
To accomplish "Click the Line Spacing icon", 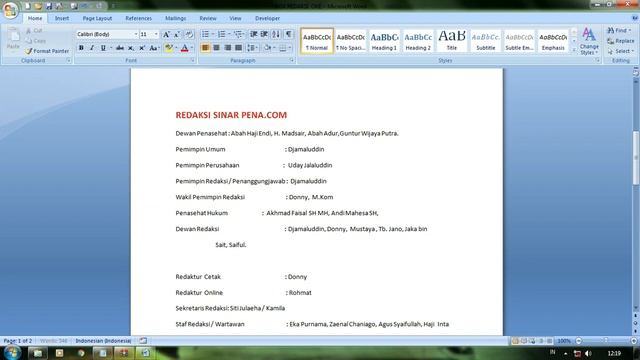I will point(251,48).
